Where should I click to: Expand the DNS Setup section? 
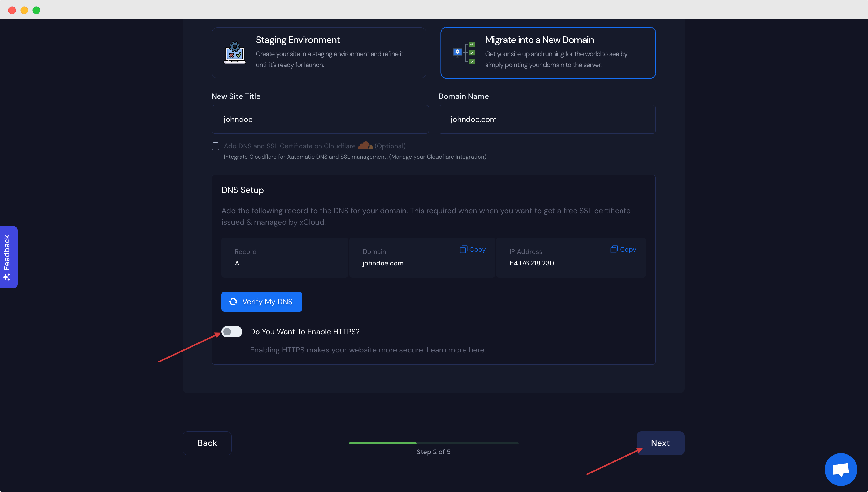click(242, 190)
